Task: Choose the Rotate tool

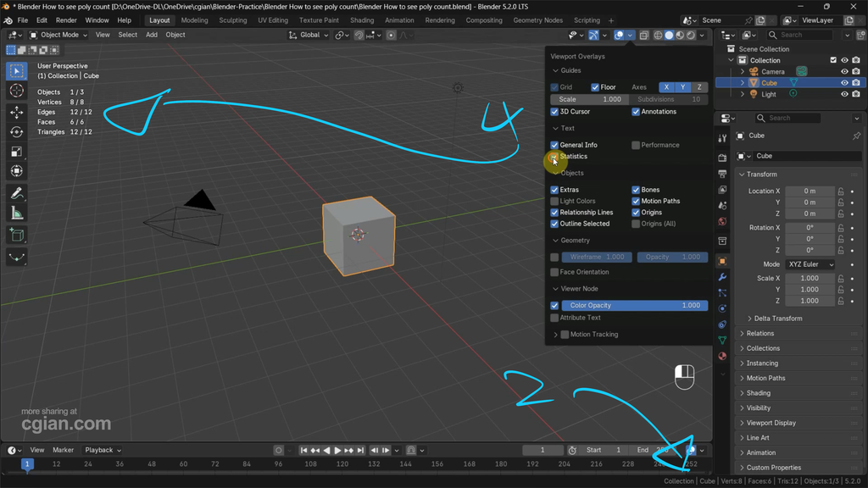Action: [17, 131]
